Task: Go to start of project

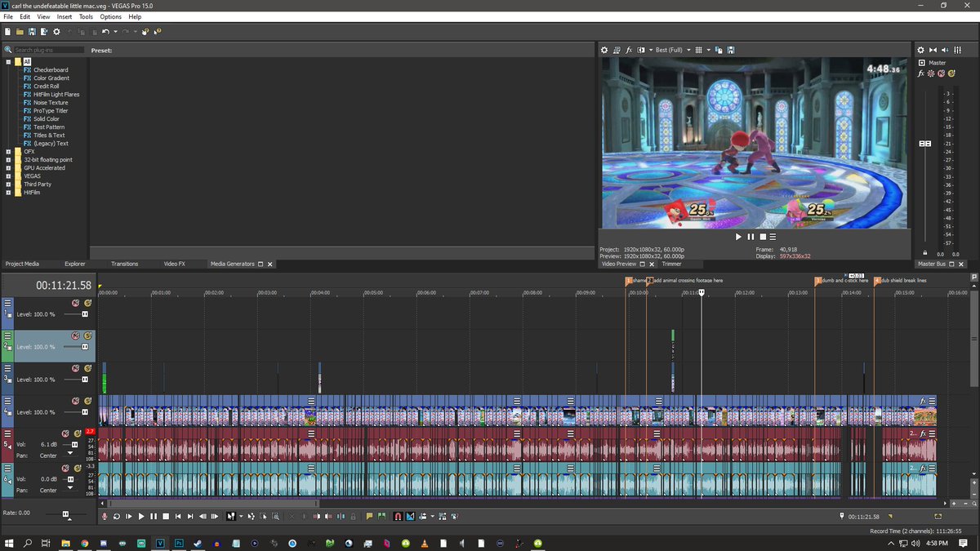Action: click(x=178, y=516)
